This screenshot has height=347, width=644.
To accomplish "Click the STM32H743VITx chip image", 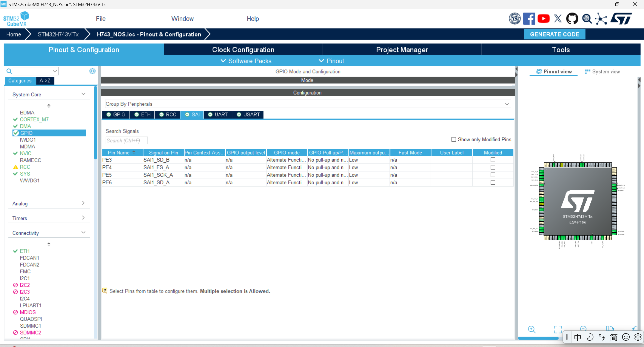I will coord(578,201).
